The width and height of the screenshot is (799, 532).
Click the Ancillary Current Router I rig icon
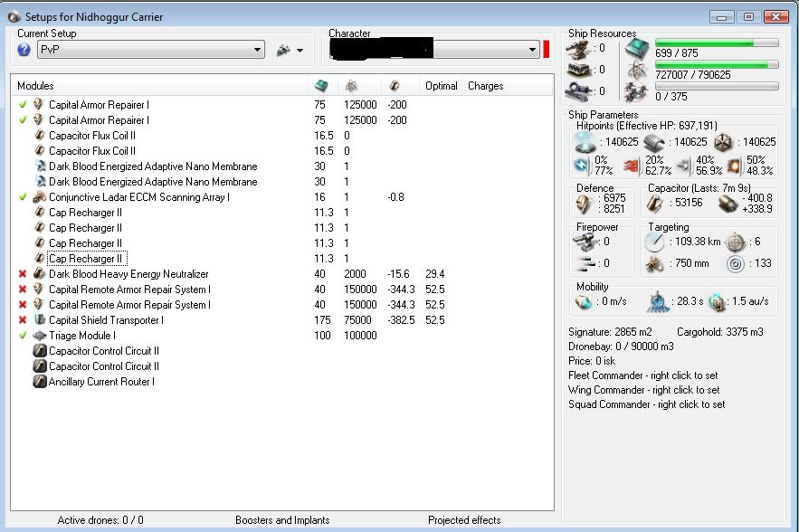click(39, 382)
